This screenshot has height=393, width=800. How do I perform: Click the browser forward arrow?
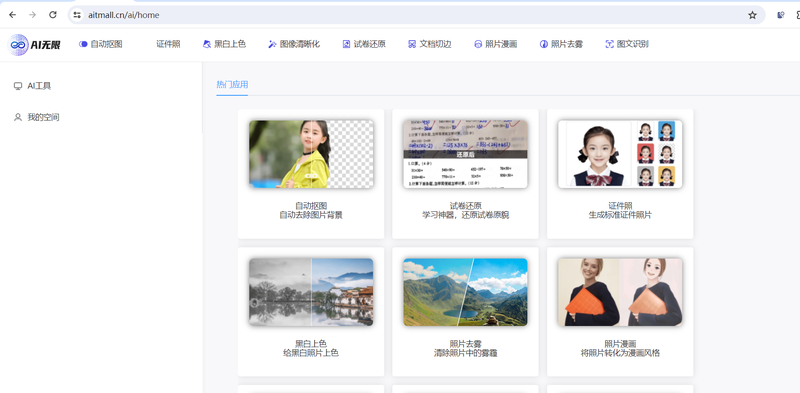coord(32,15)
